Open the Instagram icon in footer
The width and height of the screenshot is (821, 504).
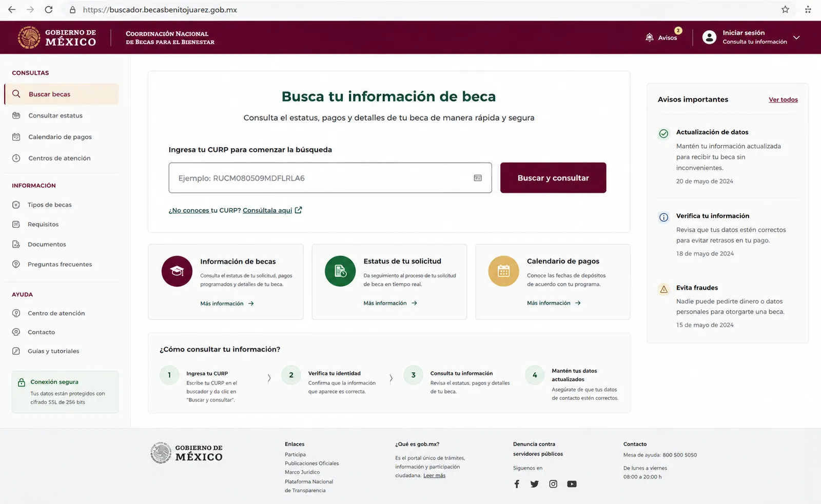coord(553,484)
